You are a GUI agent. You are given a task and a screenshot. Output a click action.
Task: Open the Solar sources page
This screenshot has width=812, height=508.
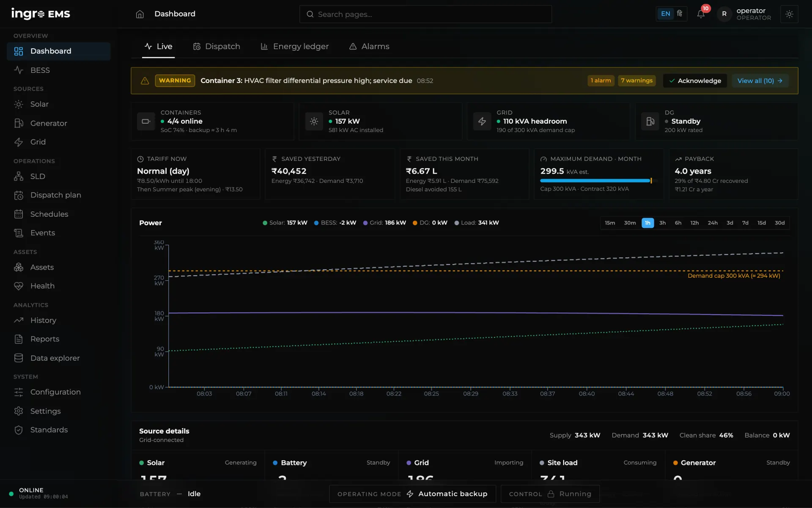click(x=58, y=104)
